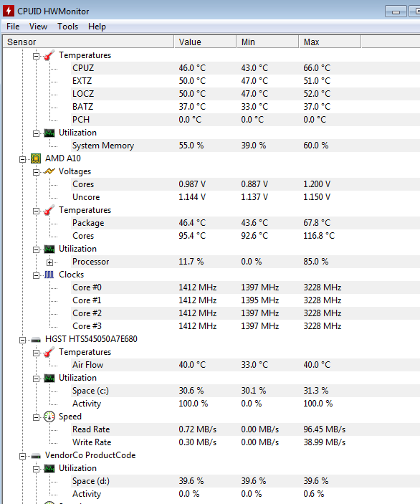Click the Max column header
The image size is (420, 504).
click(x=330, y=42)
